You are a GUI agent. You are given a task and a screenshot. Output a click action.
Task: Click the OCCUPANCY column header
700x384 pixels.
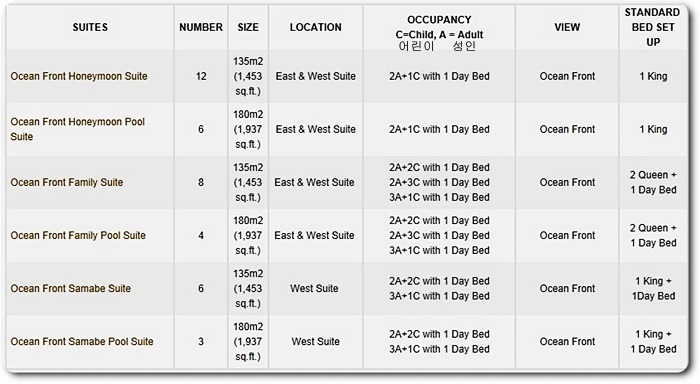click(x=439, y=20)
